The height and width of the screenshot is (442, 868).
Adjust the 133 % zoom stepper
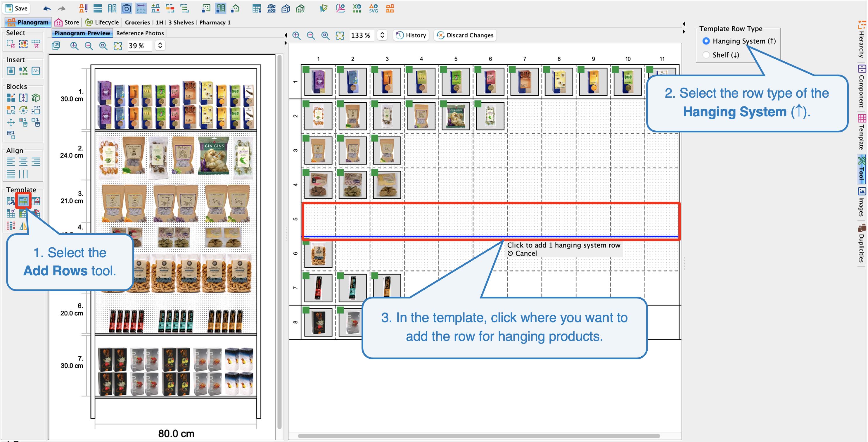coord(382,35)
